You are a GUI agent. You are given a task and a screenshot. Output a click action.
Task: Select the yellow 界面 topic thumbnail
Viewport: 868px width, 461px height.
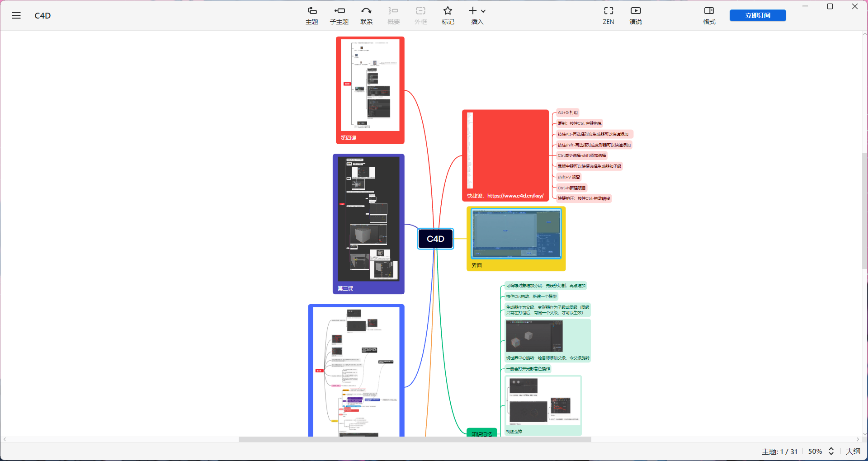click(x=516, y=239)
